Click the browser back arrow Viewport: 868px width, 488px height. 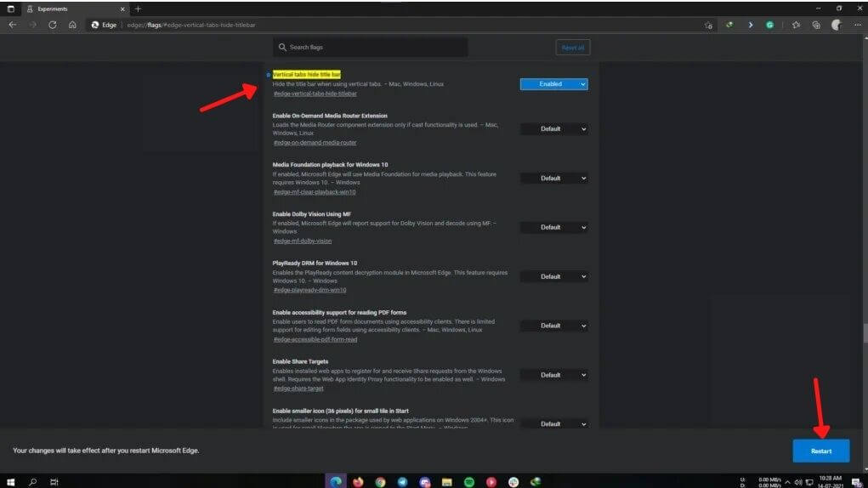tap(13, 26)
